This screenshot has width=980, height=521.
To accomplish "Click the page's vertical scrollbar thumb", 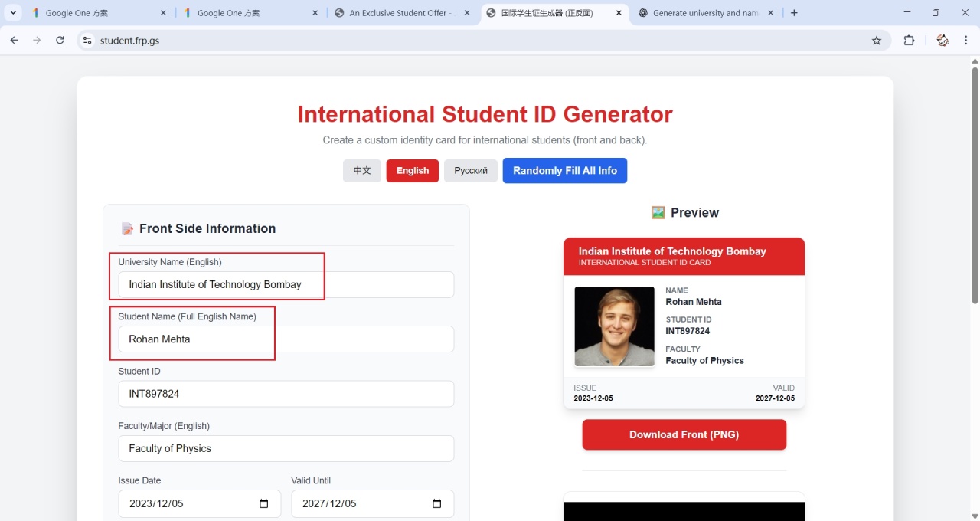I will (975, 185).
